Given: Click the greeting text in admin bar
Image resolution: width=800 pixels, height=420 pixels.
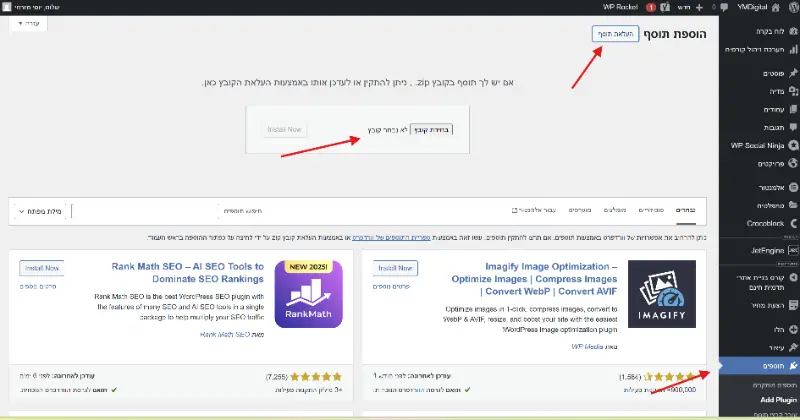Looking at the screenshot, I should click(x=37, y=7).
